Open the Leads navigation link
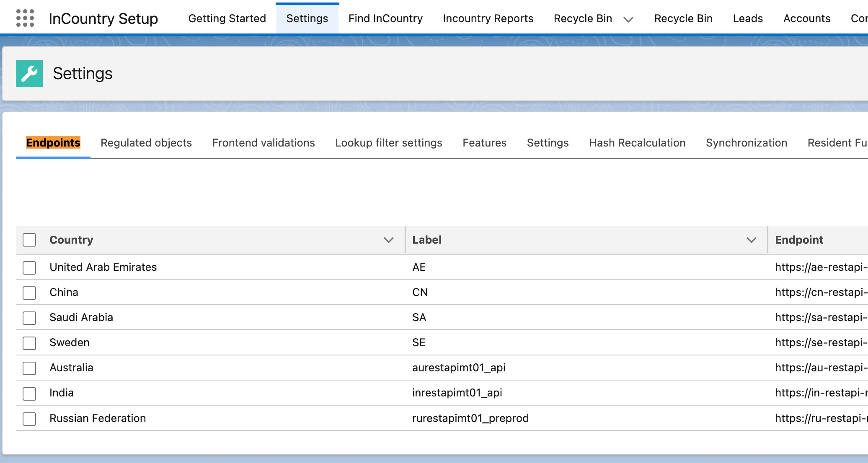Viewport: 868px width, 463px height. [x=748, y=18]
